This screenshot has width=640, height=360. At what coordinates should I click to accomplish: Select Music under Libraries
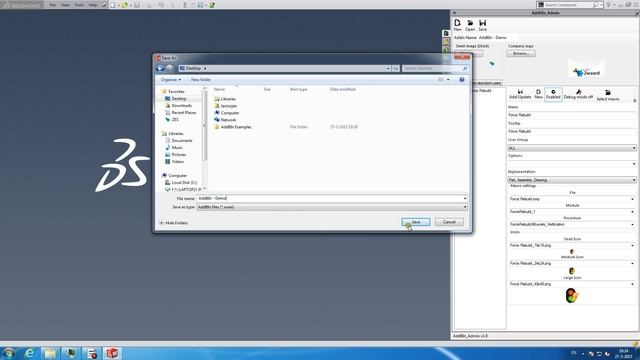pyautogui.click(x=177, y=147)
